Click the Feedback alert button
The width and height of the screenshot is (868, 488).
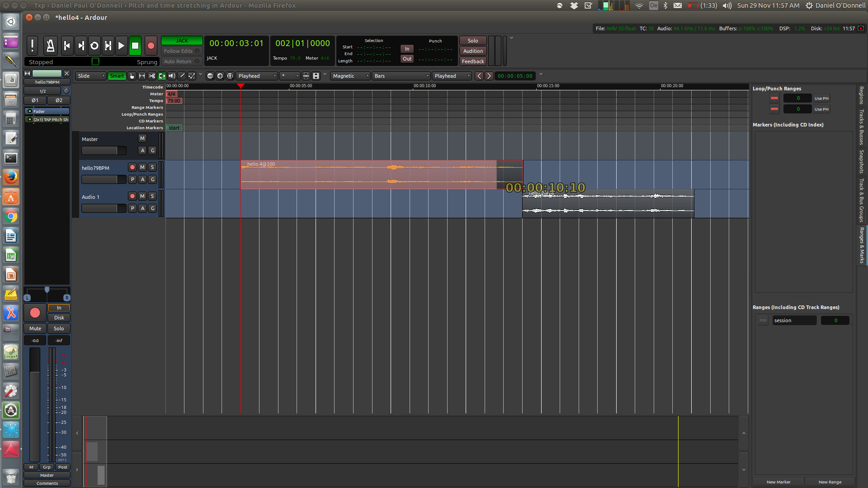pos(473,61)
